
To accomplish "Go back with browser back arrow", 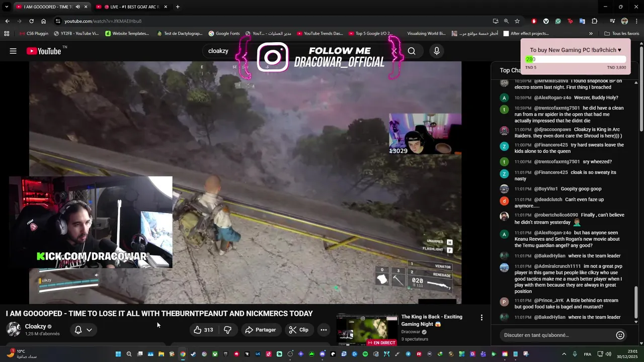I will 7,21.
